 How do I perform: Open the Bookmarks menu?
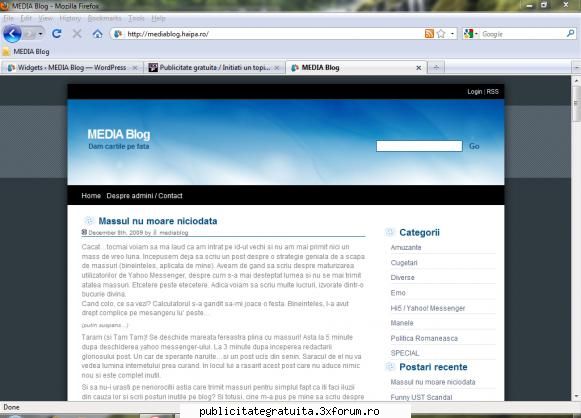(x=104, y=18)
